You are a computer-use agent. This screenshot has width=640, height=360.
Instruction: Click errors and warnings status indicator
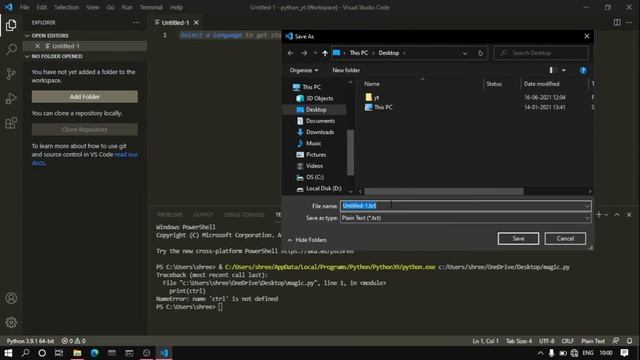click(x=73, y=341)
